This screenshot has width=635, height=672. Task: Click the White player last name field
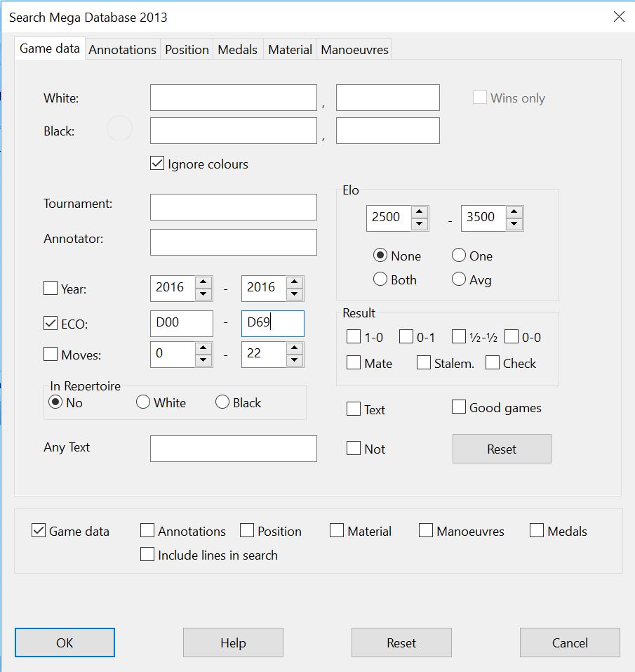(234, 98)
